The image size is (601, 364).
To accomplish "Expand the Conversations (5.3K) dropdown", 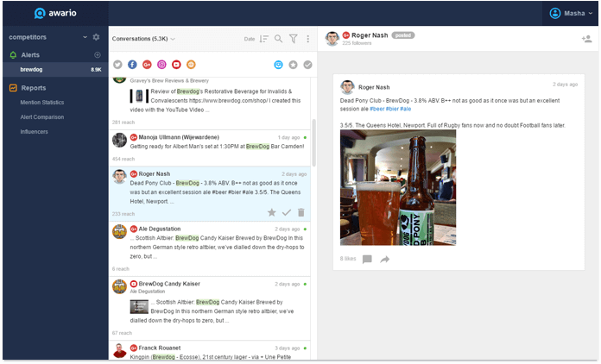I will [x=143, y=39].
